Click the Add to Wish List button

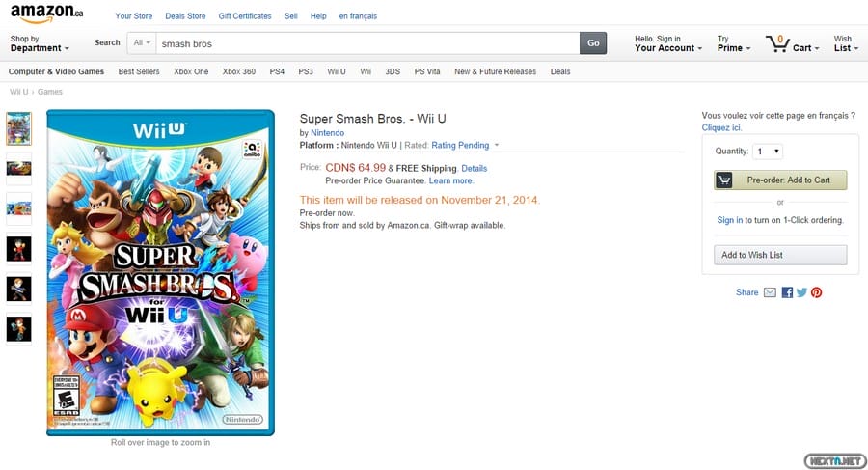[x=780, y=255]
